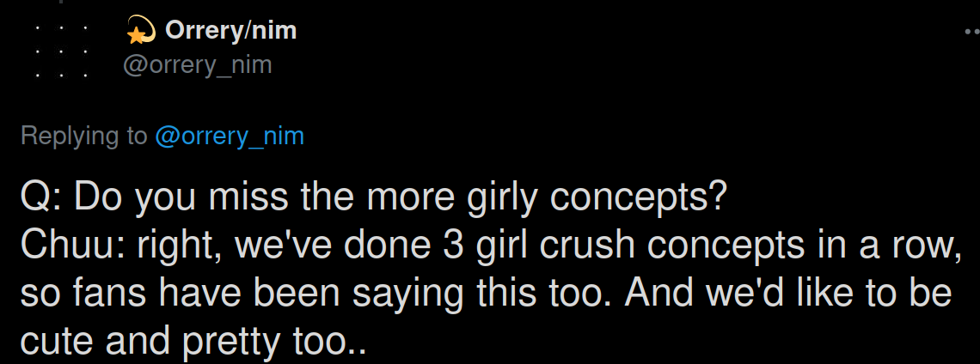Click the word "crush" in the tweet

point(582,246)
